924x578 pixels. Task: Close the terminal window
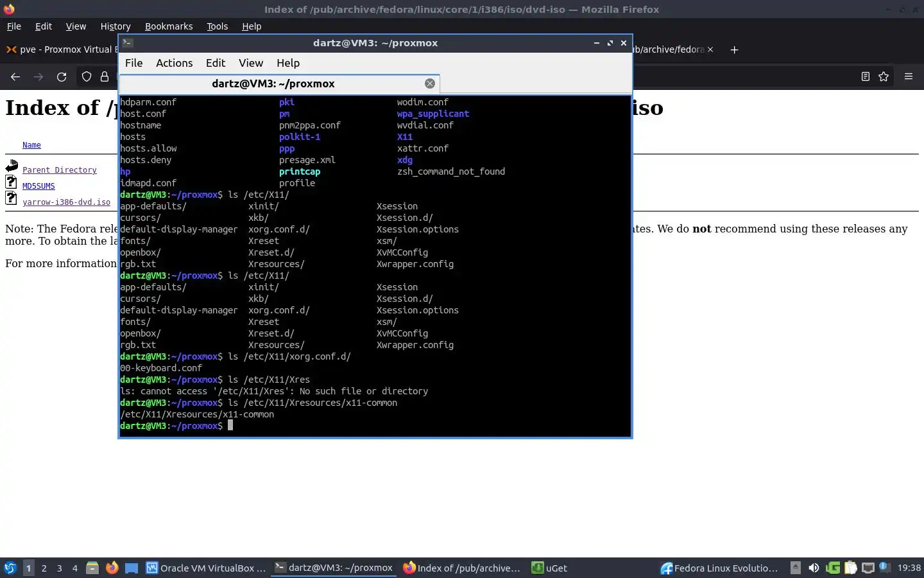coord(624,43)
